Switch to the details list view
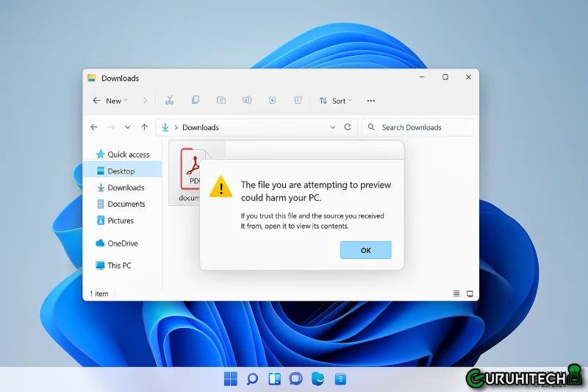The image size is (588, 392). (x=456, y=293)
